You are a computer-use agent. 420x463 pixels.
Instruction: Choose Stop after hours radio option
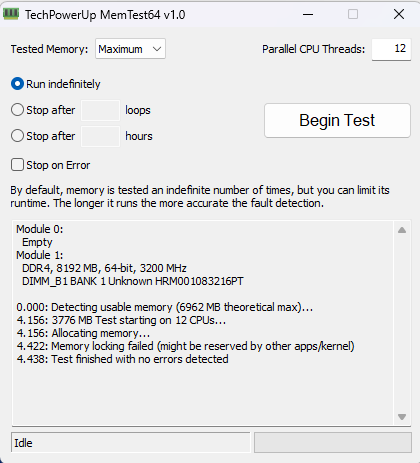17,136
